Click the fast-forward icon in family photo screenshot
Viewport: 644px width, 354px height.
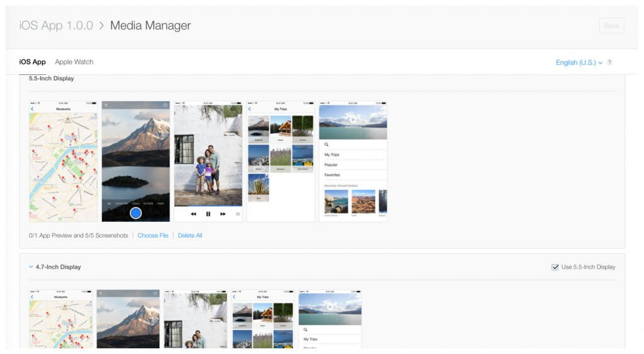[x=223, y=214]
